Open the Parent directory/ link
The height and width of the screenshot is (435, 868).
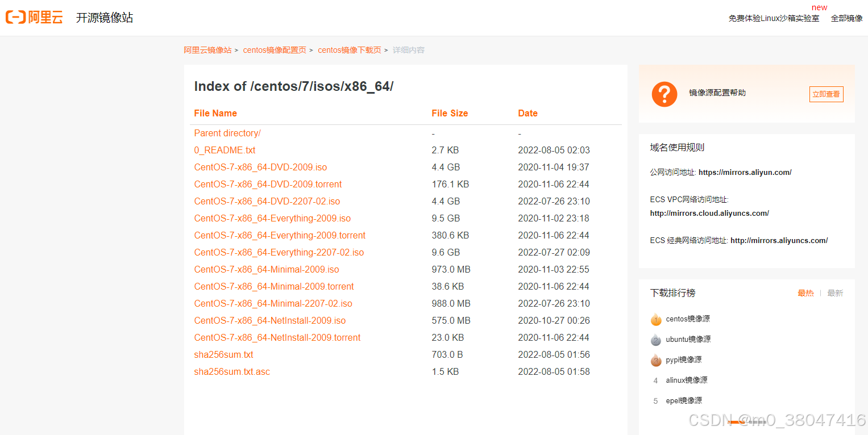[x=227, y=133]
